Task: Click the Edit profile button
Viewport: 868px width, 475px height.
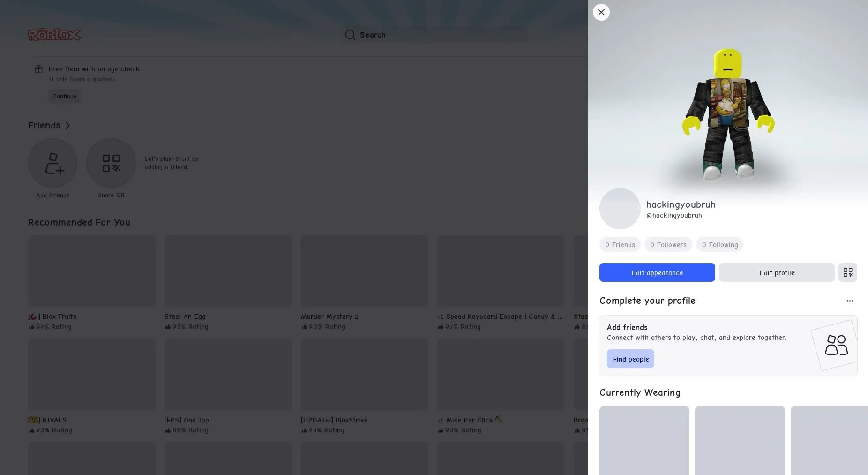Action: click(777, 272)
